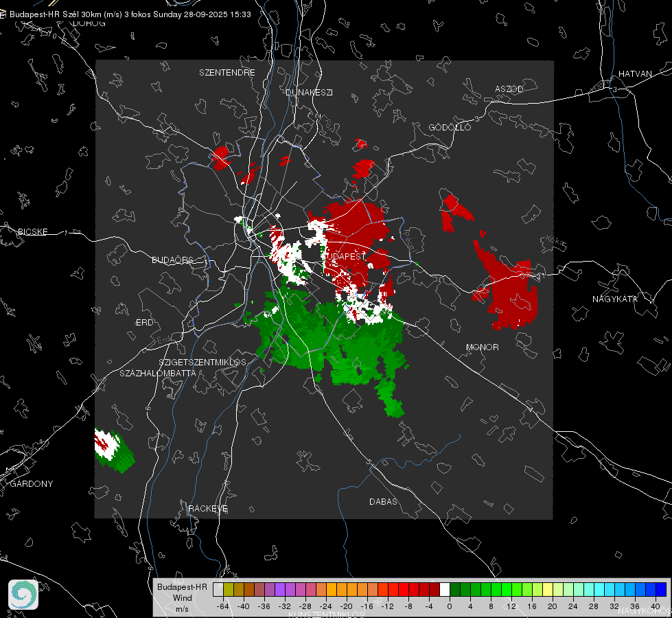The height and width of the screenshot is (618, 672).
Task: Click the RÁCKEVE map label
Action: point(208,509)
